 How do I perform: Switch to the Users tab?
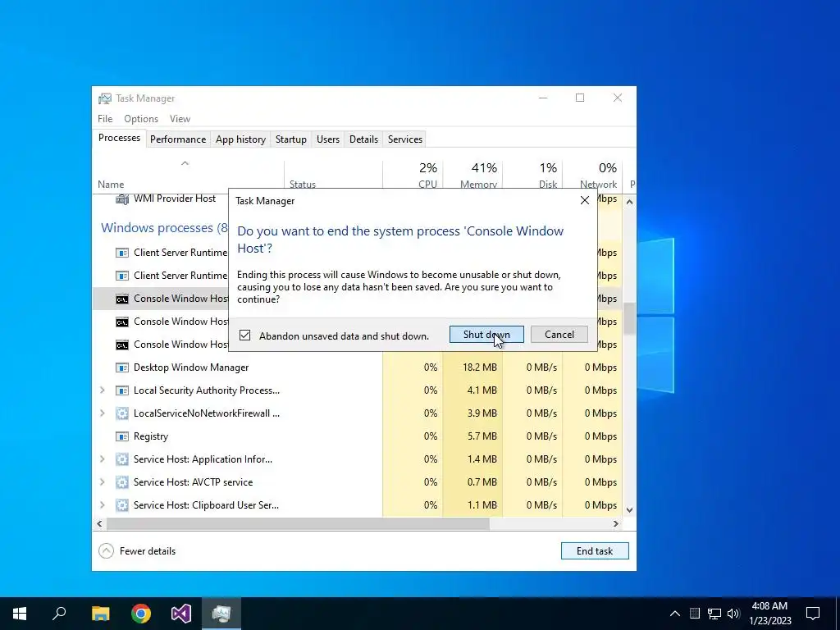pos(328,139)
